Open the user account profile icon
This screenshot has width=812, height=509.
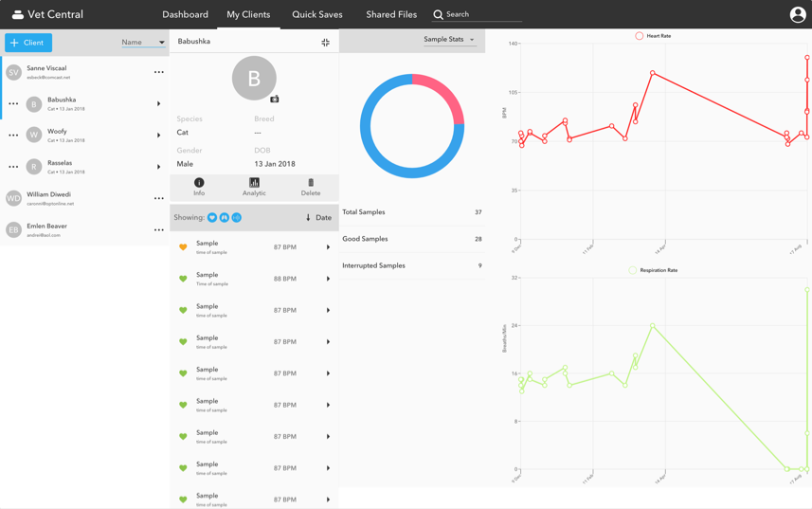798,14
